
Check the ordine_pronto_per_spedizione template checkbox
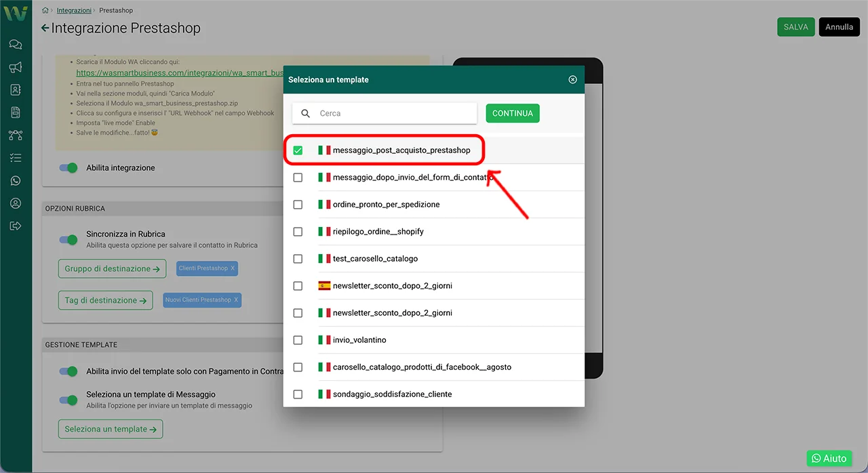click(x=298, y=205)
